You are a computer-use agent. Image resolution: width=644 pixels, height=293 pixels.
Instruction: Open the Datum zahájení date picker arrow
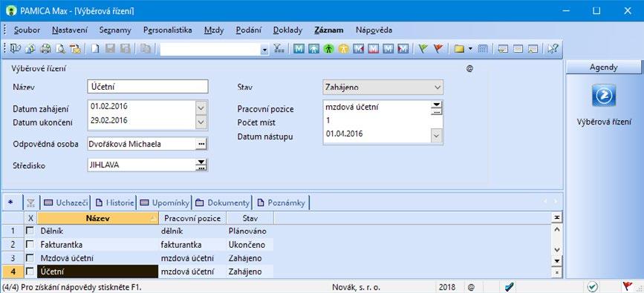[201, 108]
